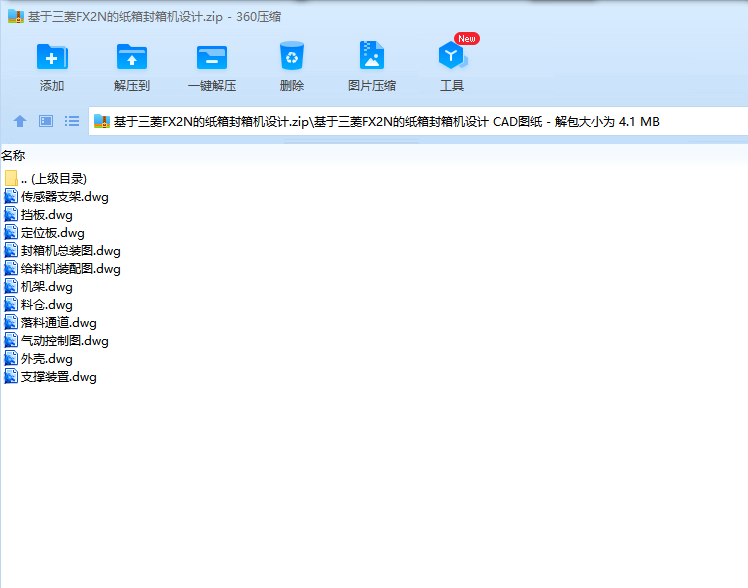The width and height of the screenshot is (748, 588).
Task: Select file 定位板.dwg
Action: pos(44,233)
